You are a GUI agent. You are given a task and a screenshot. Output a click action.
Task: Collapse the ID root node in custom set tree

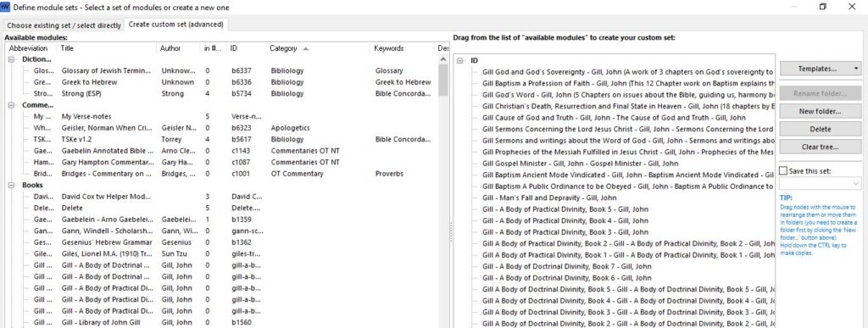click(x=460, y=60)
